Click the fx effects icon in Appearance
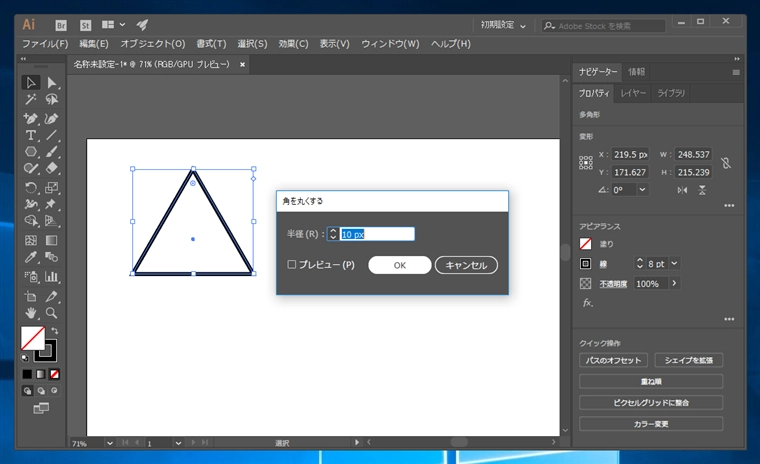 click(x=587, y=303)
